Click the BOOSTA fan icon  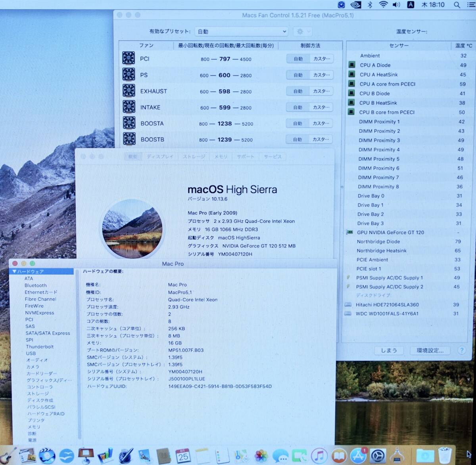click(129, 123)
